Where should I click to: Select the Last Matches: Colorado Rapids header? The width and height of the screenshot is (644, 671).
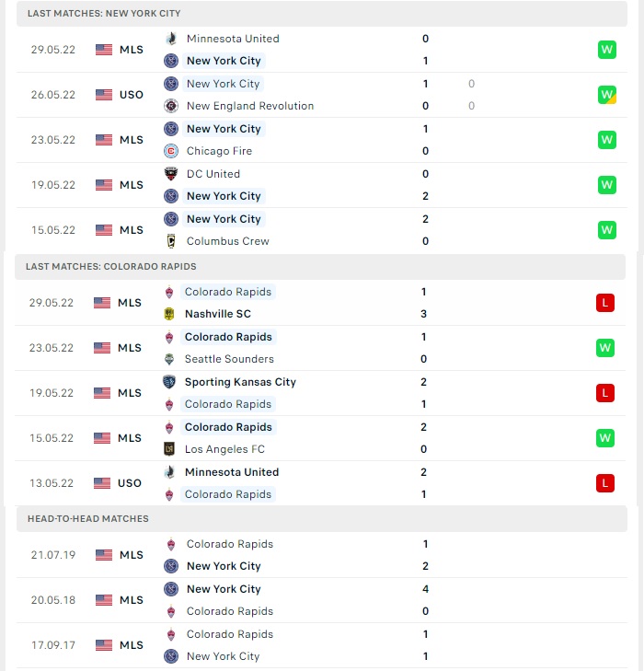click(320, 267)
